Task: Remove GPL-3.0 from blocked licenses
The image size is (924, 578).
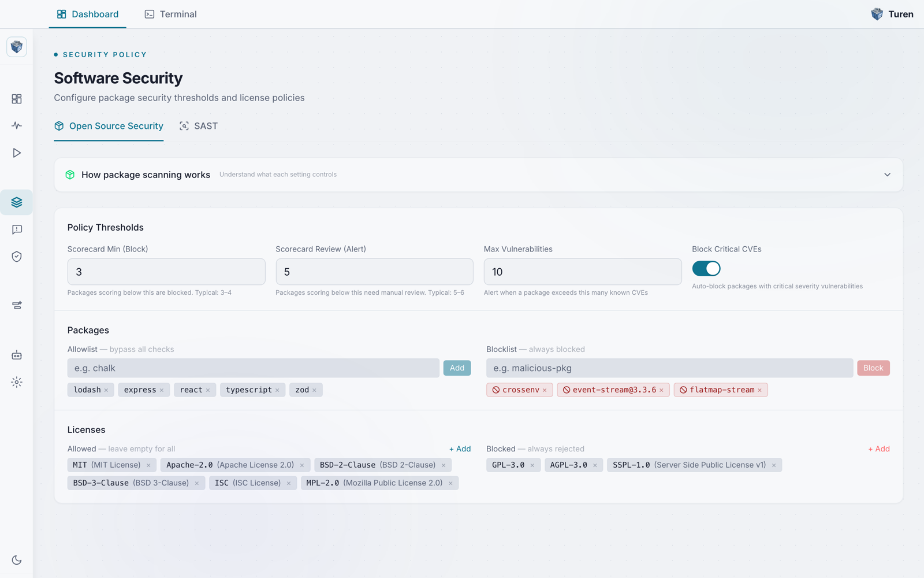Action: tap(532, 465)
